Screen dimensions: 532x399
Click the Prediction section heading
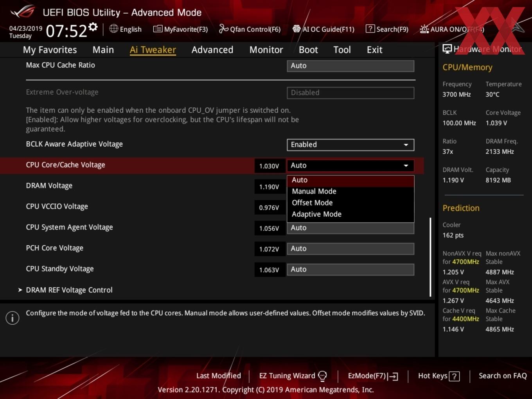tap(461, 208)
